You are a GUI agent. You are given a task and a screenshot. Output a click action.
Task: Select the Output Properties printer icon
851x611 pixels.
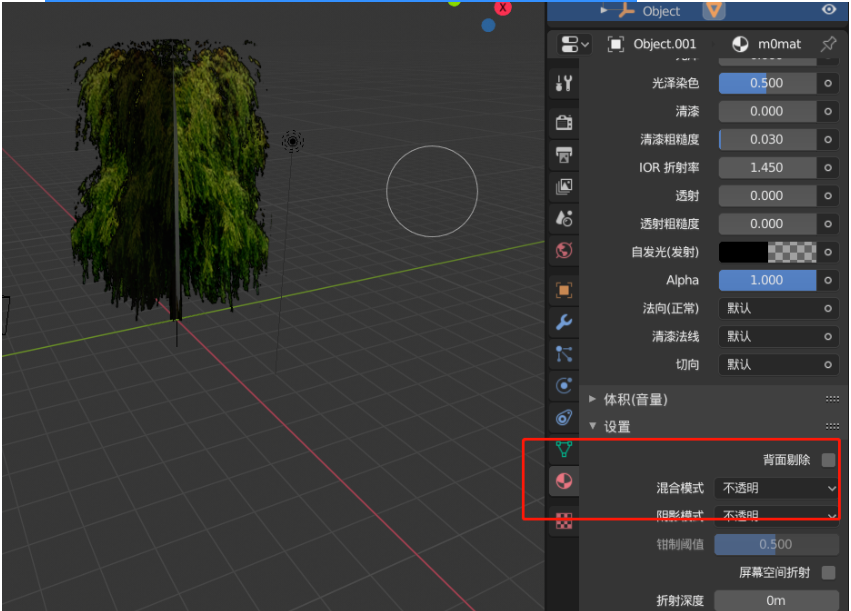(x=564, y=152)
